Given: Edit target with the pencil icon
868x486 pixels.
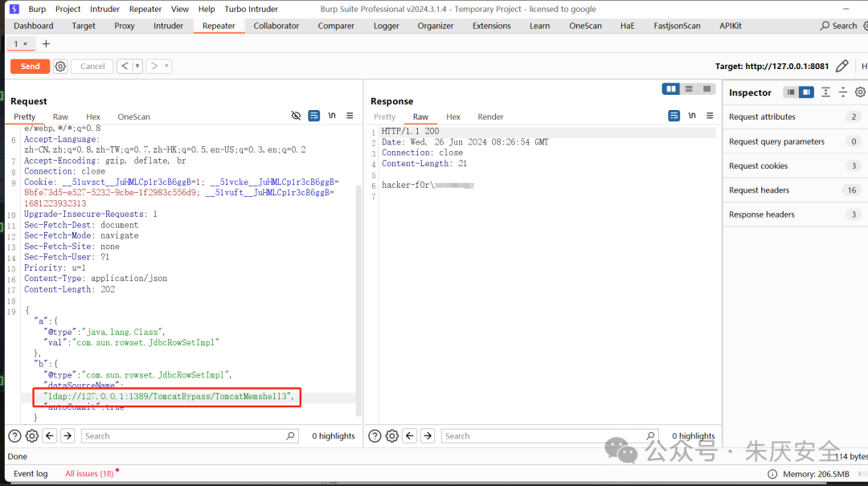Looking at the screenshot, I should coord(842,67).
